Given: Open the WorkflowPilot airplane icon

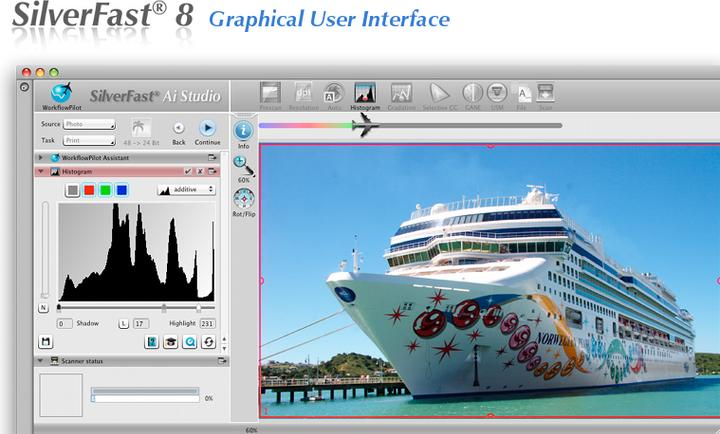Looking at the screenshot, I should click(62, 93).
